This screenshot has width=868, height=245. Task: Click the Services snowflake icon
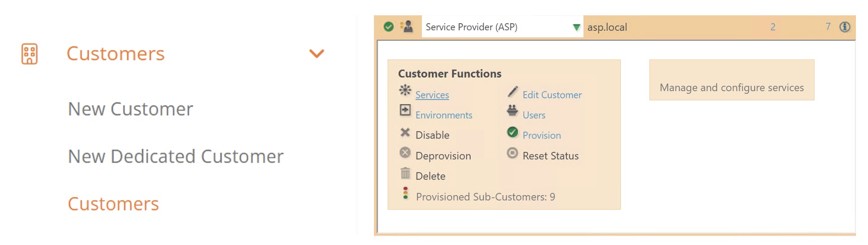coord(405,90)
